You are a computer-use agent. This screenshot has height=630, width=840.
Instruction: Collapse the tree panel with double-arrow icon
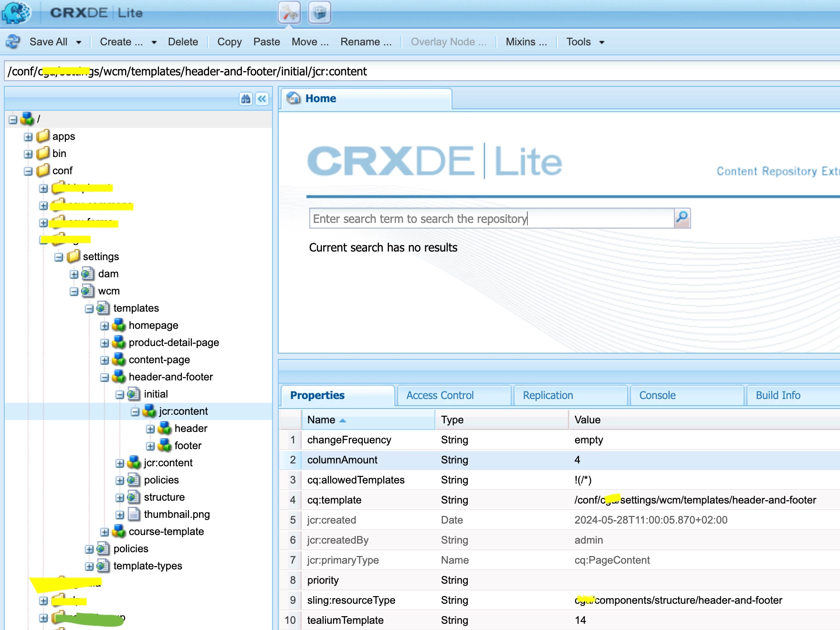tap(262, 99)
